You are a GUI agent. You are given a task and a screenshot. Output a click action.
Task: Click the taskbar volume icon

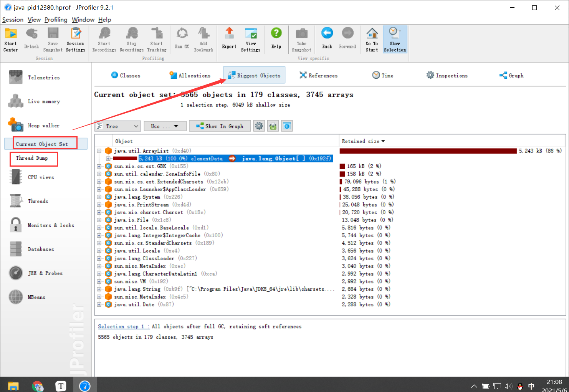coord(508,386)
